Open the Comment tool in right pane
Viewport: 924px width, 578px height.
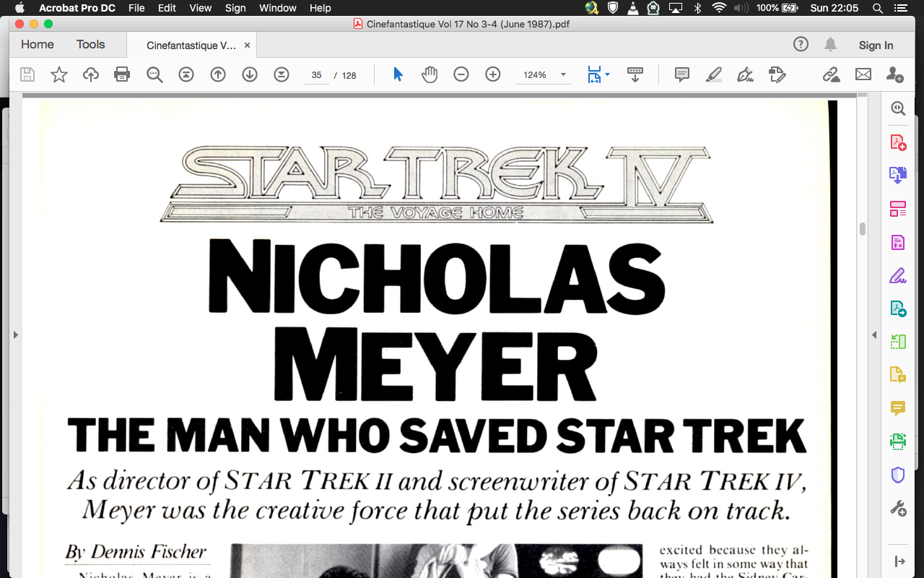coord(898,408)
